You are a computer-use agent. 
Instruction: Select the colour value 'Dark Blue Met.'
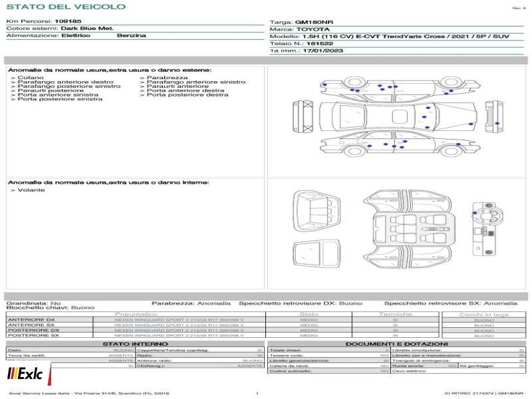tap(87, 28)
